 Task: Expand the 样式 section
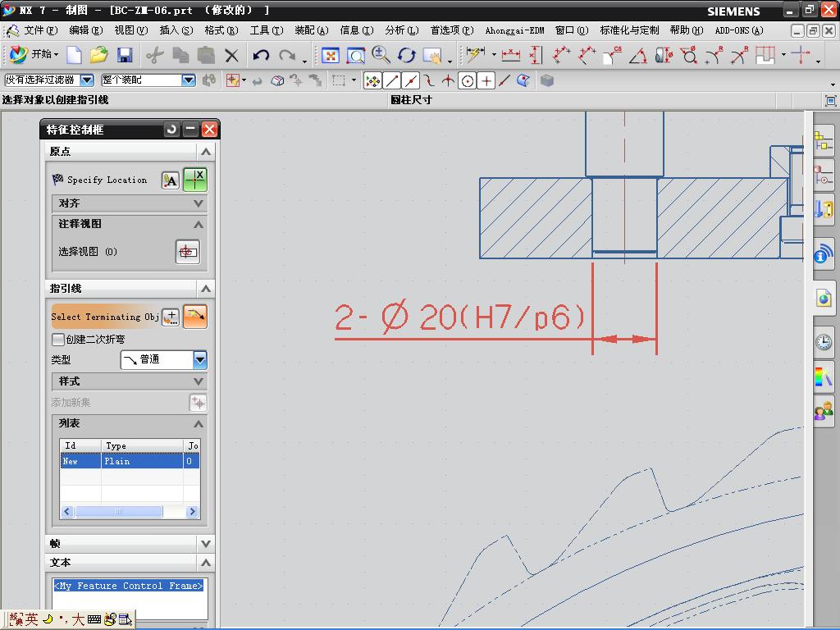[x=129, y=381]
